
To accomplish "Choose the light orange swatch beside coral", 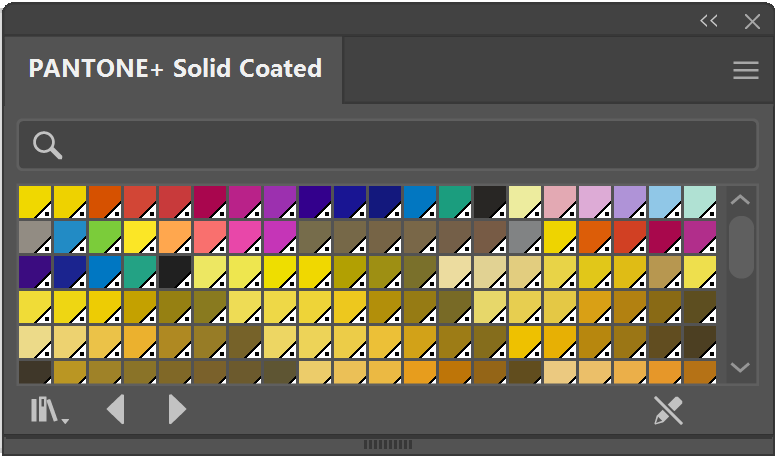I will click(175, 237).
